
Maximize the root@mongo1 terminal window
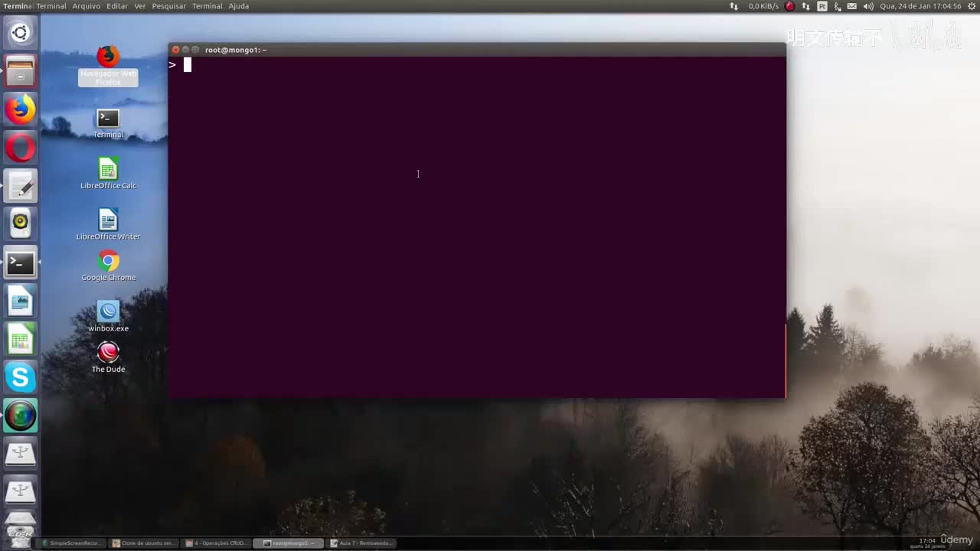click(x=195, y=50)
